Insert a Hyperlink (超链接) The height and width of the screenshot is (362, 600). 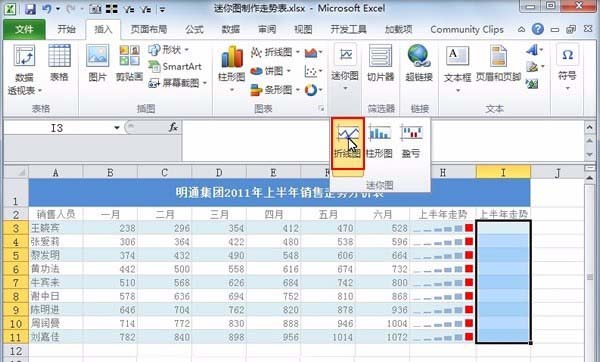(419, 62)
